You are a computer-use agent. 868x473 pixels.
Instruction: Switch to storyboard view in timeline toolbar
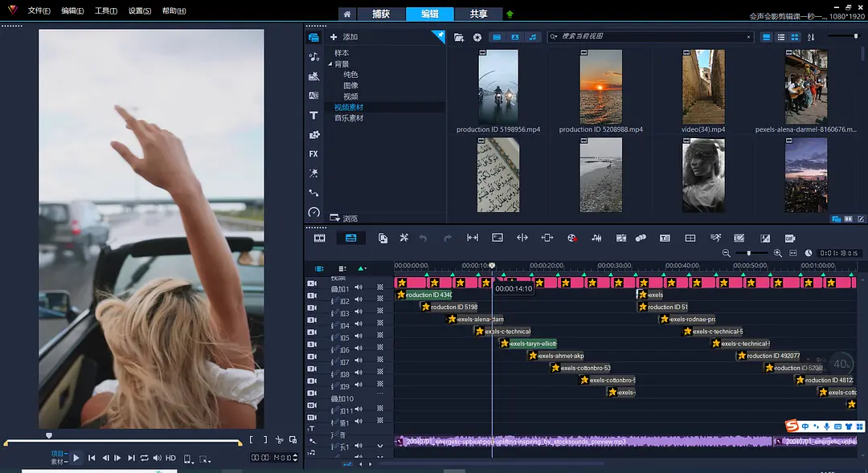(x=320, y=238)
